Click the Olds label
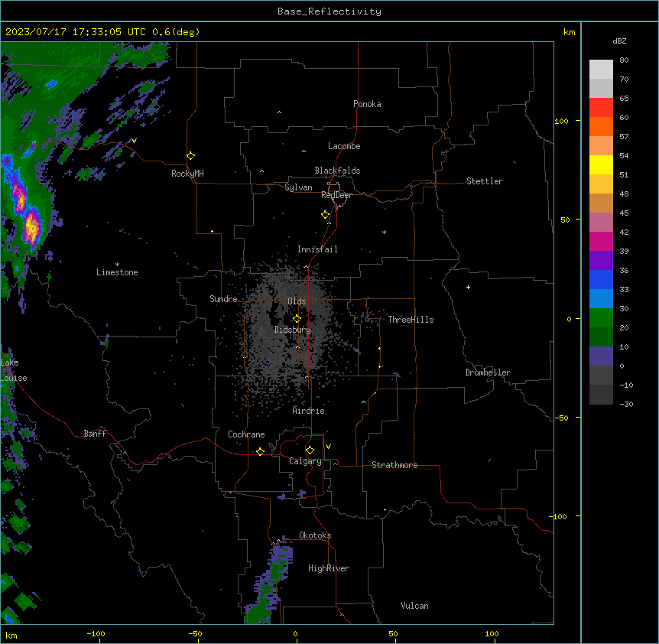This screenshot has width=659, height=644. click(x=297, y=301)
